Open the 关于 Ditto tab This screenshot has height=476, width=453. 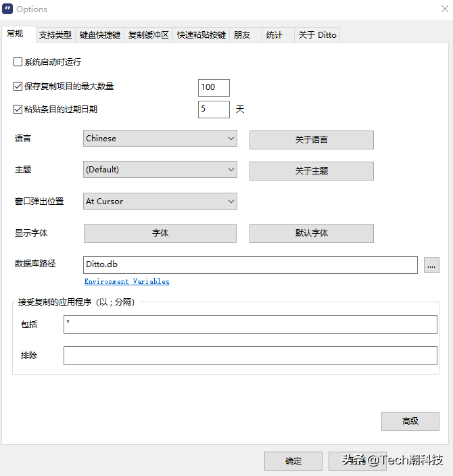point(317,35)
